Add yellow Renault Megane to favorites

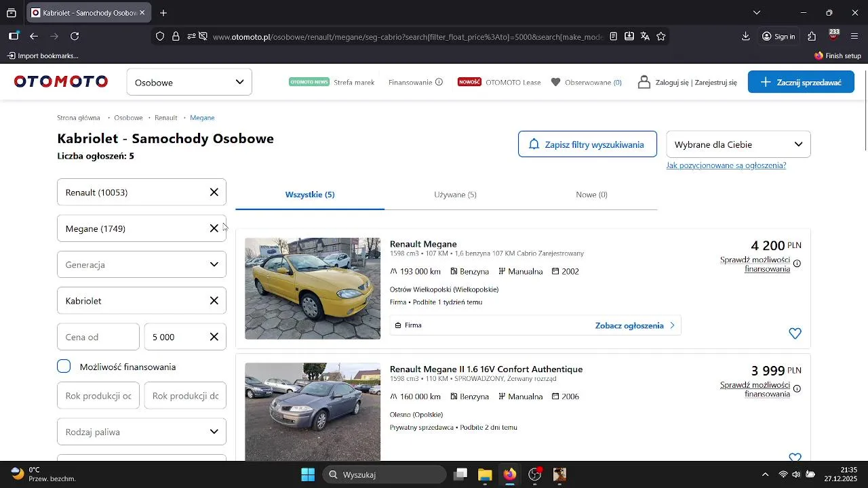click(795, 333)
